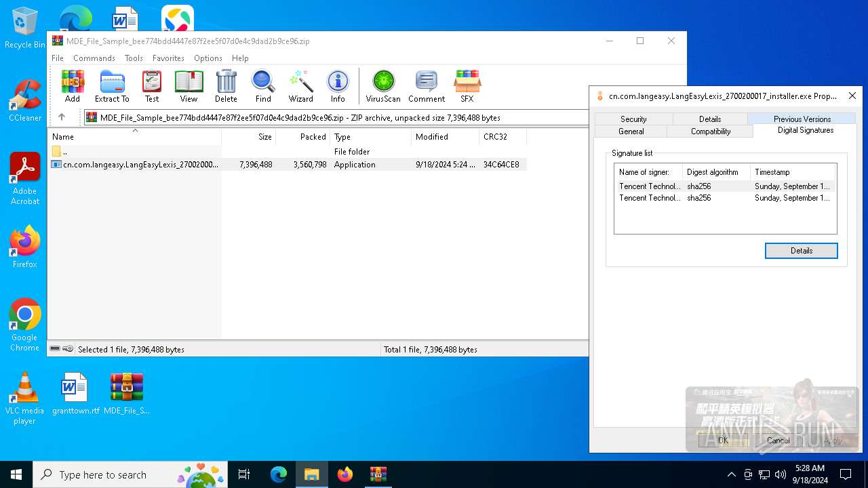Show hidden system tray icons
The height and width of the screenshot is (488, 868).
(731, 474)
